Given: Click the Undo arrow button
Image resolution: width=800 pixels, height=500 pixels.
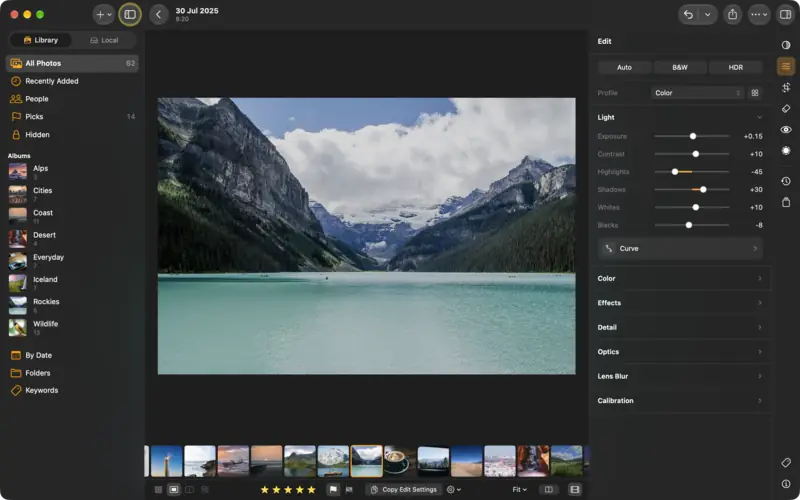Looking at the screenshot, I should pyautogui.click(x=688, y=14).
